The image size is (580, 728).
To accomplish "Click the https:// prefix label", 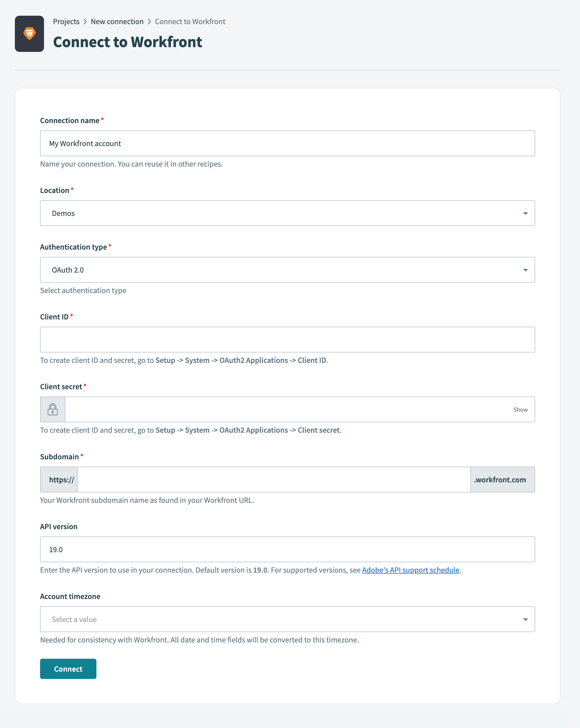I will [59, 480].
